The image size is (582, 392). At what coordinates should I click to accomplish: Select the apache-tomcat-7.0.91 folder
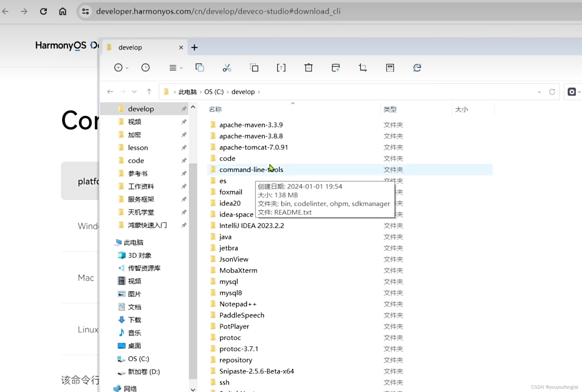pyautogui.click(x=253, y=147)
